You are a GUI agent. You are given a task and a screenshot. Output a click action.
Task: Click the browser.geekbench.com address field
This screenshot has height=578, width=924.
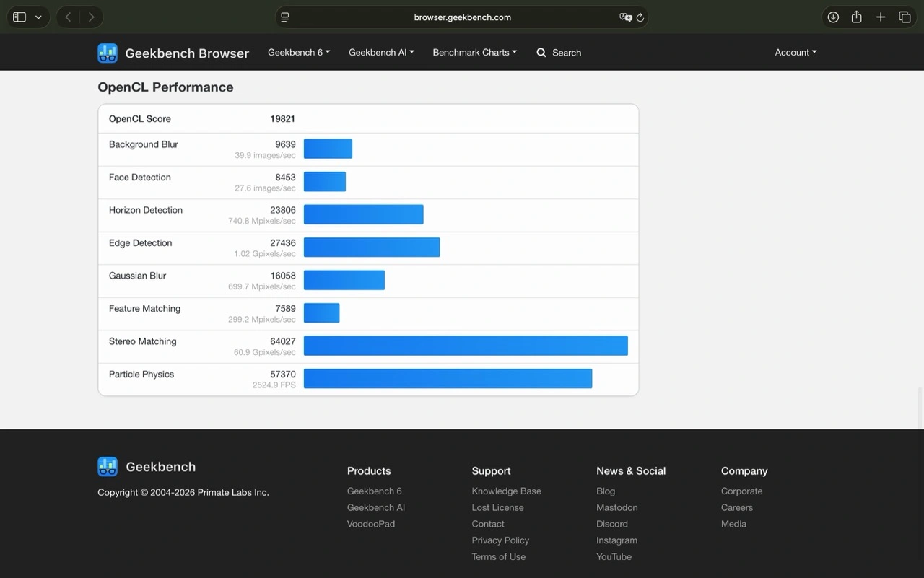tap(462, 17)
